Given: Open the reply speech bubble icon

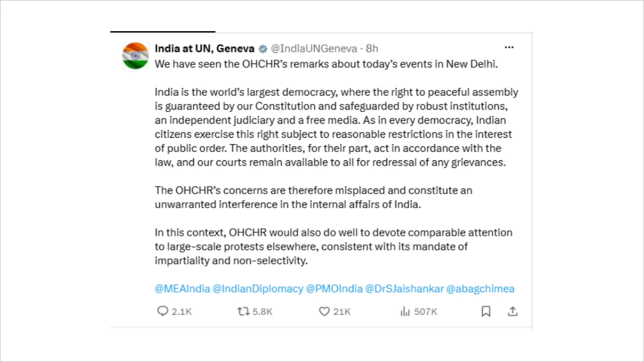Looking at the screenshot, I should click(163, 312).
